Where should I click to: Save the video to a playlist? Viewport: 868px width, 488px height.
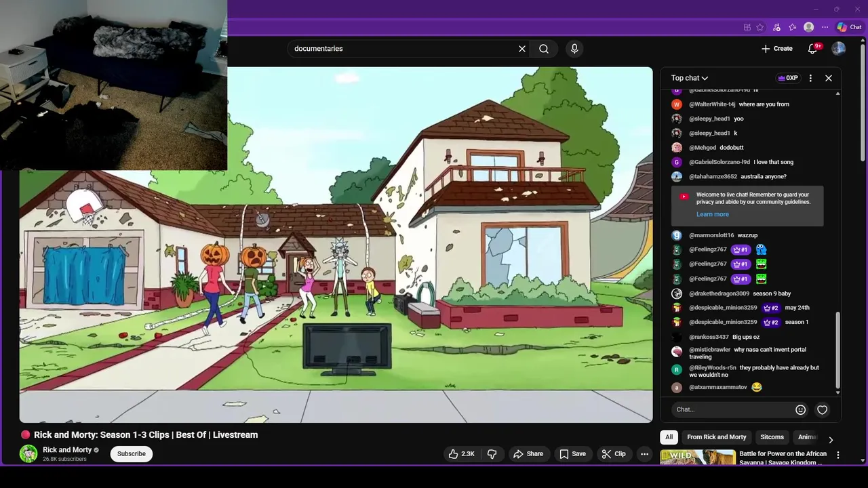tap(572, 454)
